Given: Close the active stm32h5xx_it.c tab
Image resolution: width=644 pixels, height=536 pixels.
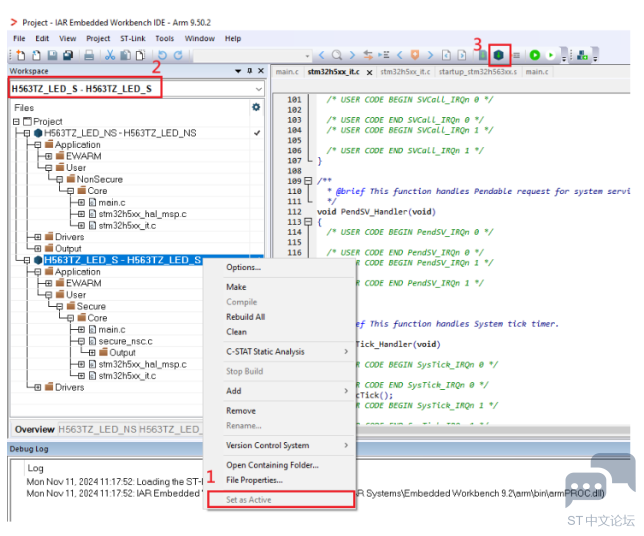Looking at the screenshot, I should (x=369, y=72).
